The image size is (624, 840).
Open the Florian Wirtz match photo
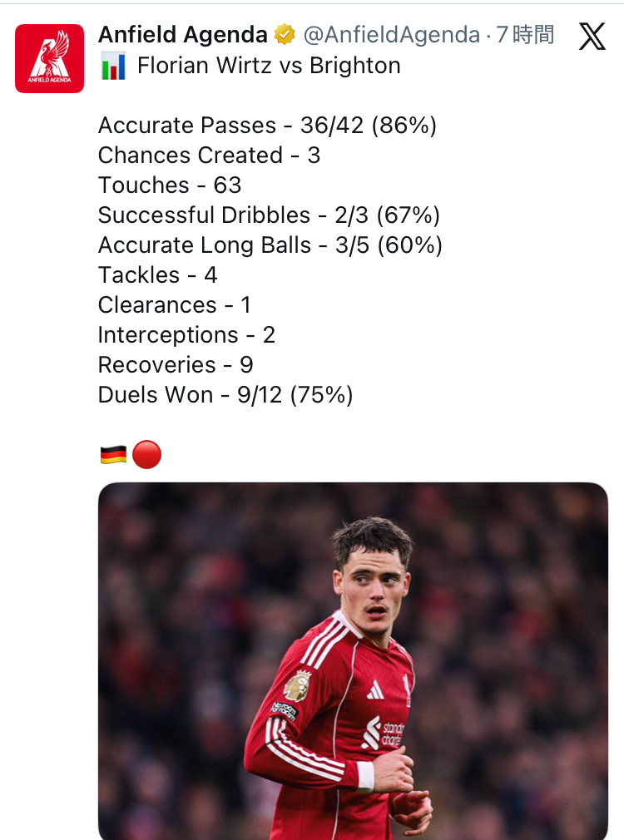(353, 661)
